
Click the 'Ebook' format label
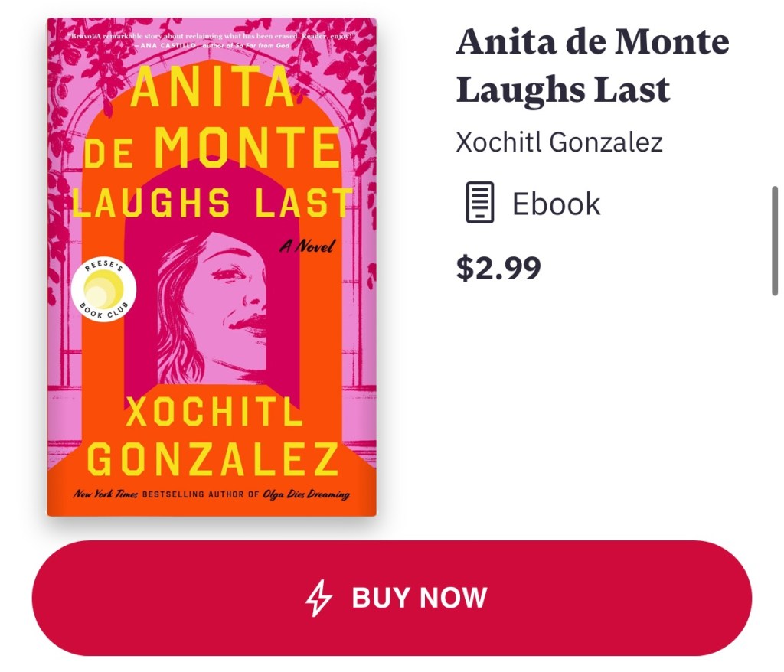point(557,204)
